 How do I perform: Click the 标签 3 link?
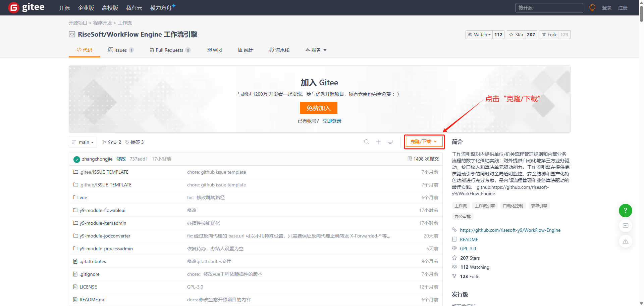click(134, 142)
